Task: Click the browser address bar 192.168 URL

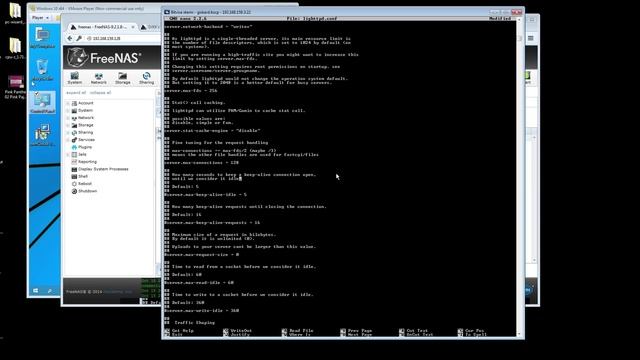Action: (x=106, y=38)
